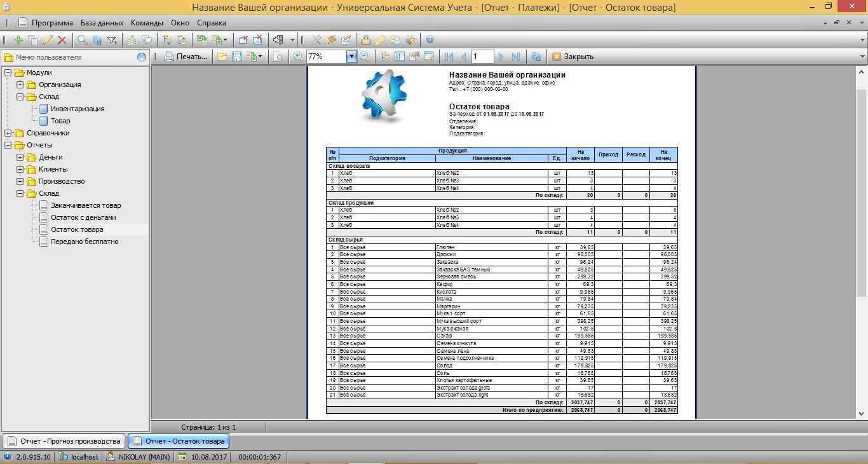The width and height of the screenshot is (868, 464).
Task: Go to the previous report page
Action: coord(463,57)
